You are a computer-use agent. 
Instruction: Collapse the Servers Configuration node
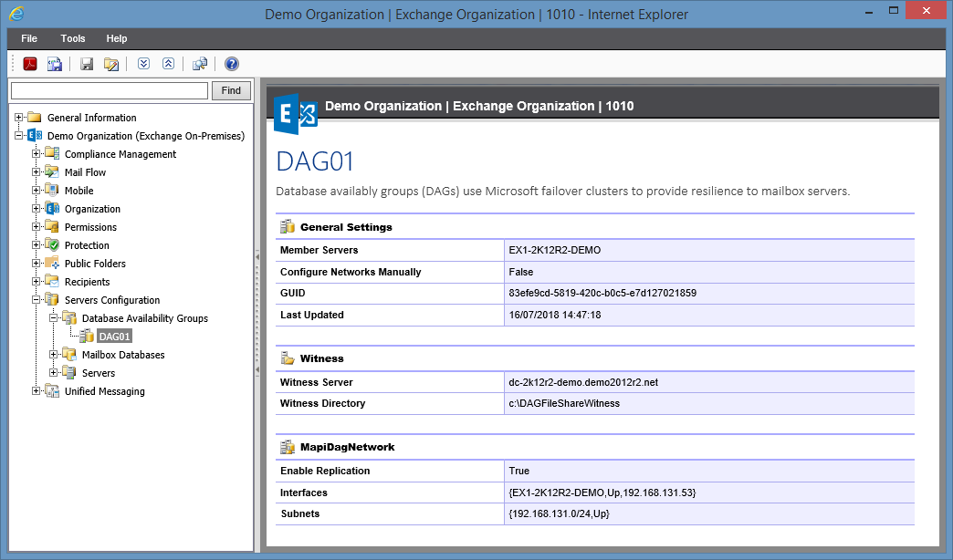[x=36, y=299]
